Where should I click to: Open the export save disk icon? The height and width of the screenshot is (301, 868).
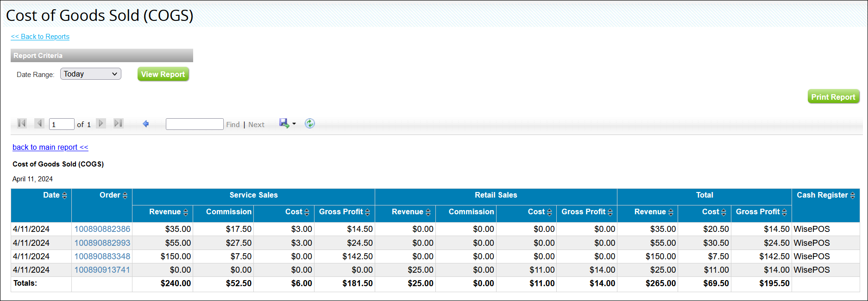tap(284, 123)
